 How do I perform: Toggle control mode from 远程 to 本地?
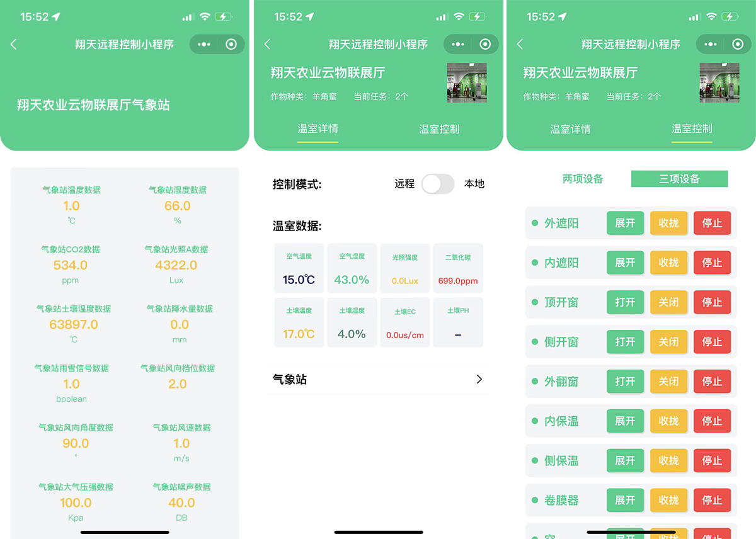(438, 184)
